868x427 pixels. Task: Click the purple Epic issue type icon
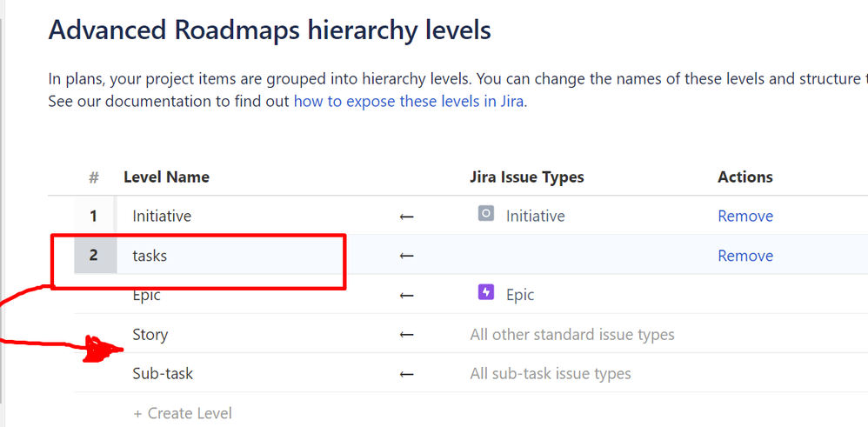(x=485, y=292)
